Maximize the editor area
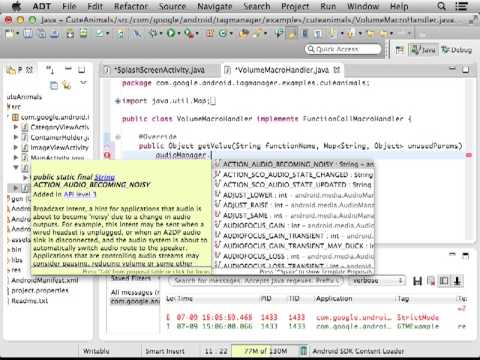The width and height of the screenshot is (480, 360). pyautogui.click(x=466, y=69)
